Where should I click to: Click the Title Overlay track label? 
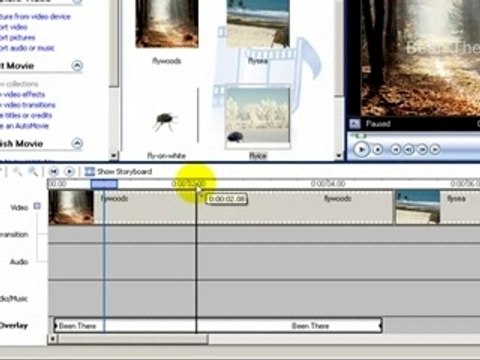pos(14,326)
